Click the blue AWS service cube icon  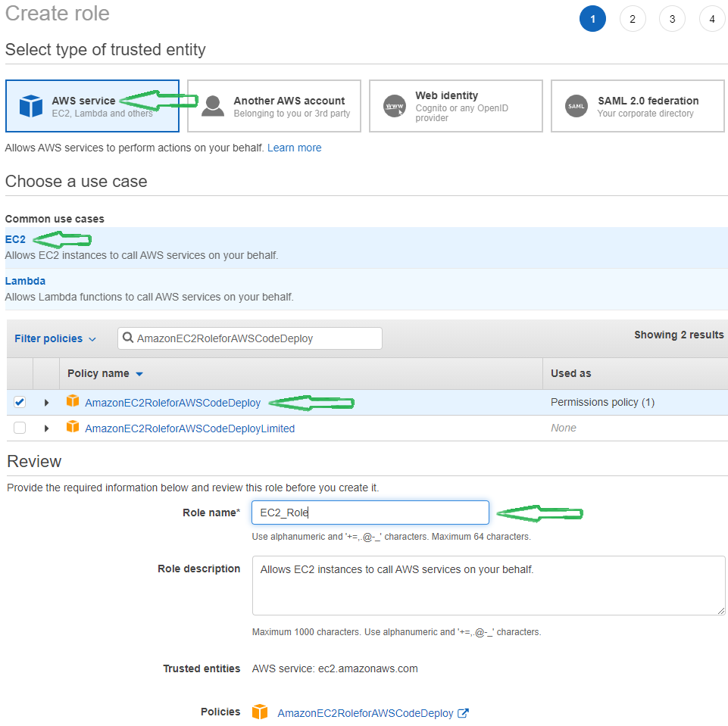31,106
